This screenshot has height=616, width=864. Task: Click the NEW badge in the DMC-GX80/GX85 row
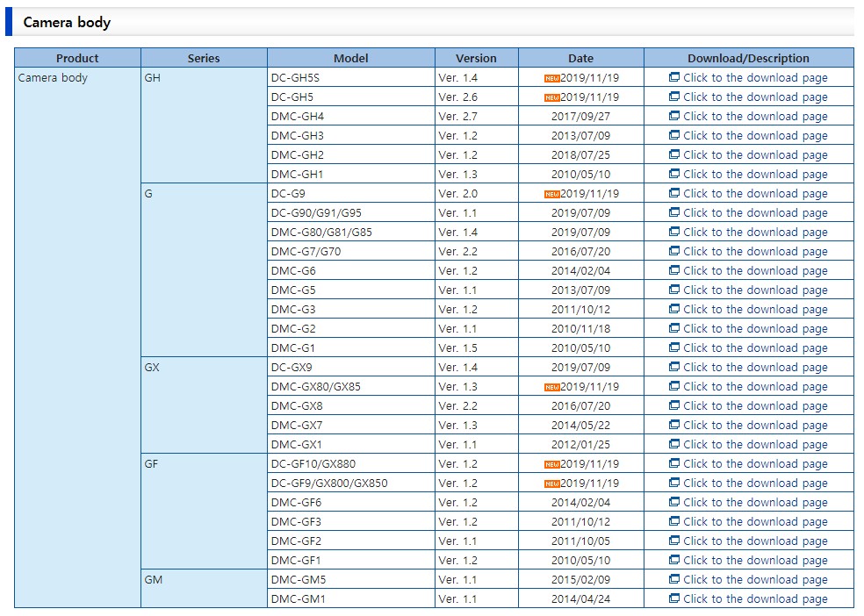pos(551,387)
